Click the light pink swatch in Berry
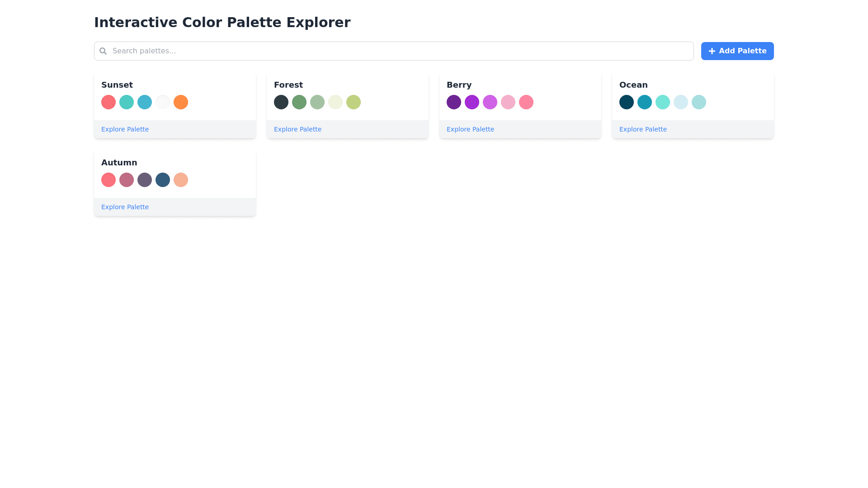The width and height of the screenshot is (868, 488). pyautogui.click(x=508, y=102)
